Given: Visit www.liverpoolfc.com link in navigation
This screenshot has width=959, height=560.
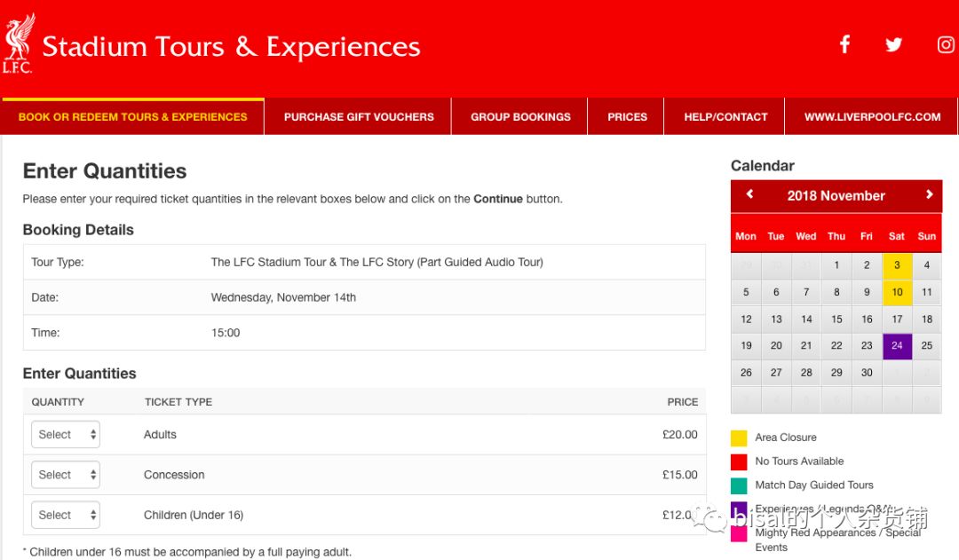Looking at the screenshot, I should click(872, 117).
